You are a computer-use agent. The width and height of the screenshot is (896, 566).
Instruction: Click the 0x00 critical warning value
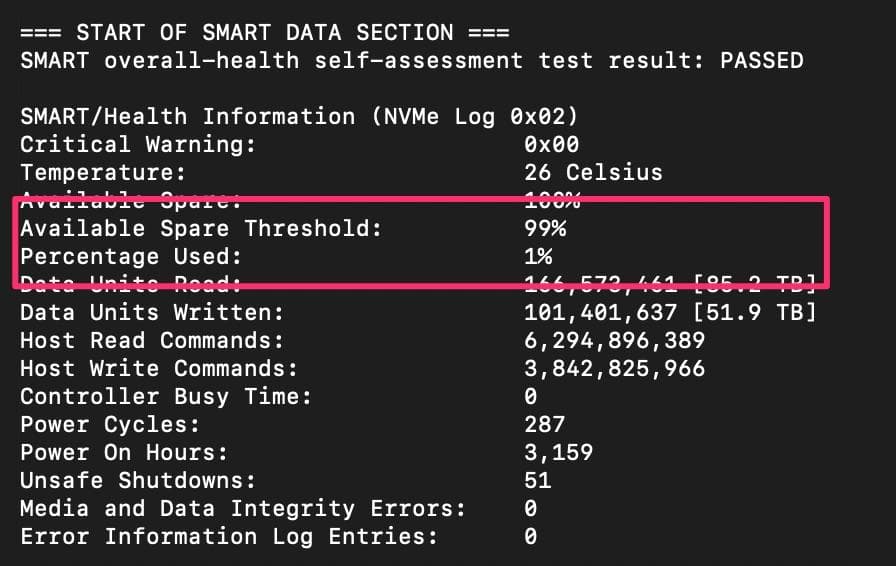point(551,145)
